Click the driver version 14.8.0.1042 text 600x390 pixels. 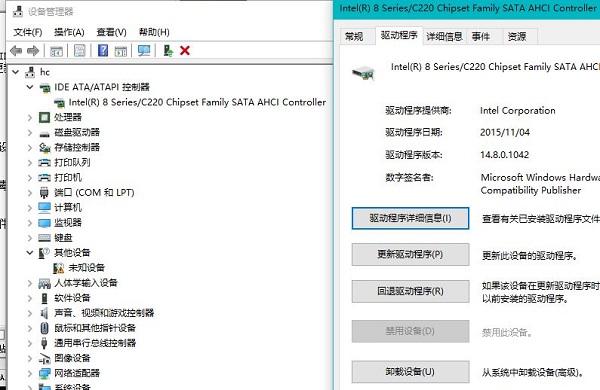click(x=504, y=155)
